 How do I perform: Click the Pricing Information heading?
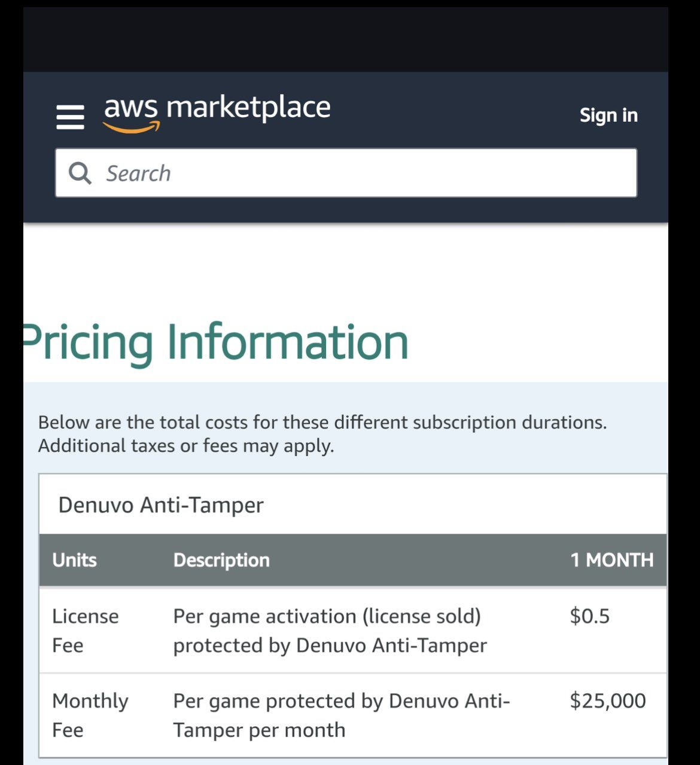pyautogui.click(x=215, y=342)
